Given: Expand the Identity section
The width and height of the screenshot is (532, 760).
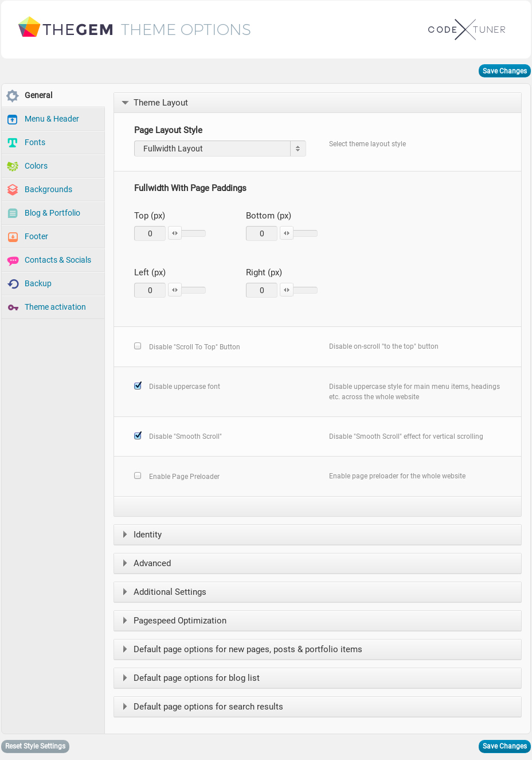Looking at the screenshot, I should [147, 535].
